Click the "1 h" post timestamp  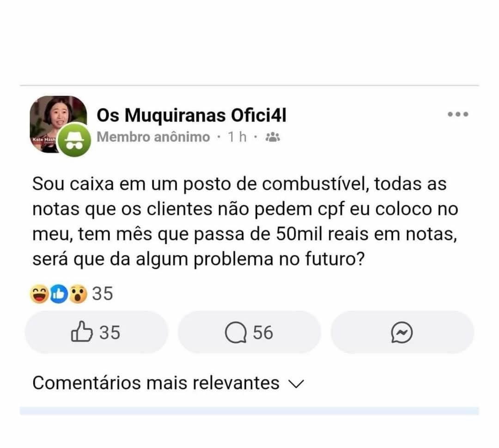237,137
